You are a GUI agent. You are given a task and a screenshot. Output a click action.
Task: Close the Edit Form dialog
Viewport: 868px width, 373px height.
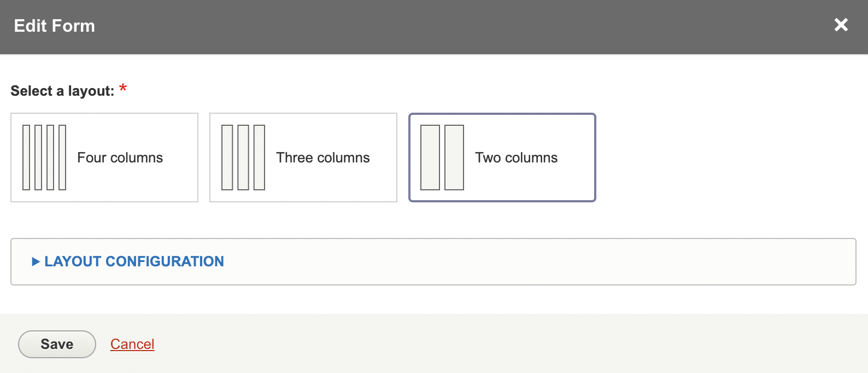[841, 25]
